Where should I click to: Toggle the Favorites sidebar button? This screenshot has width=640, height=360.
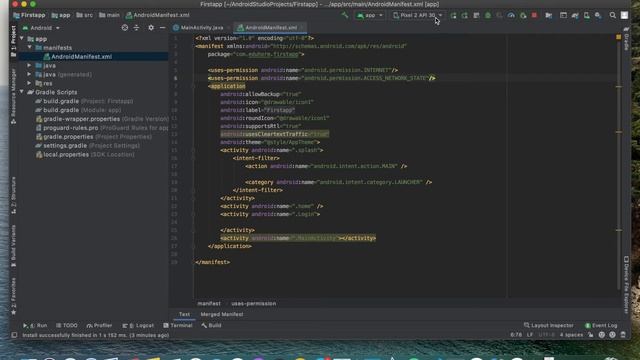click(x=13, y=296)
